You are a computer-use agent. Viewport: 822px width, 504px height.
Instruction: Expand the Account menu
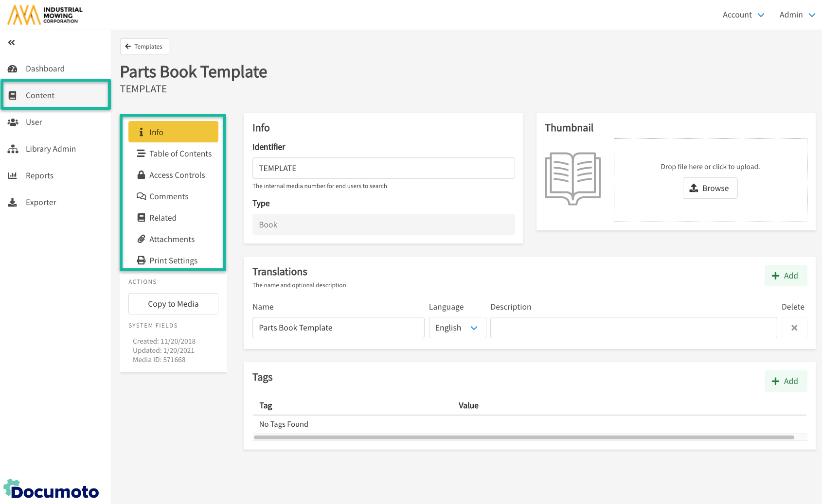point(743,15)
